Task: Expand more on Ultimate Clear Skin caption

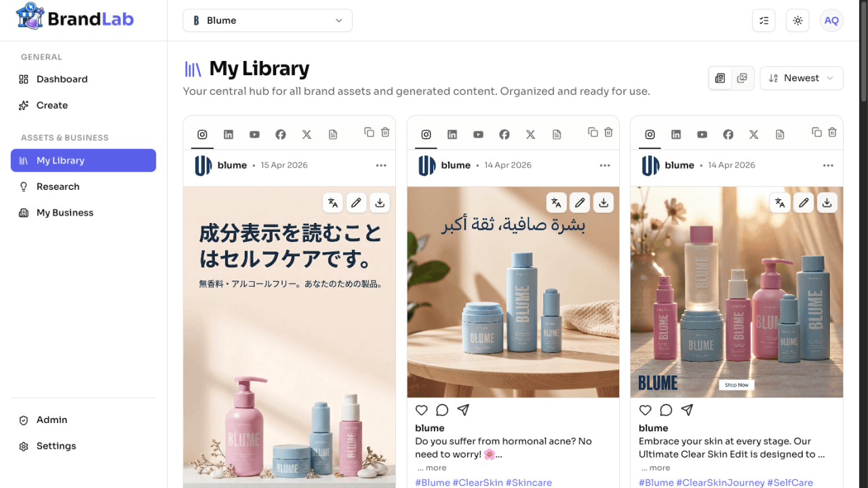Action: tap(656, 468)
